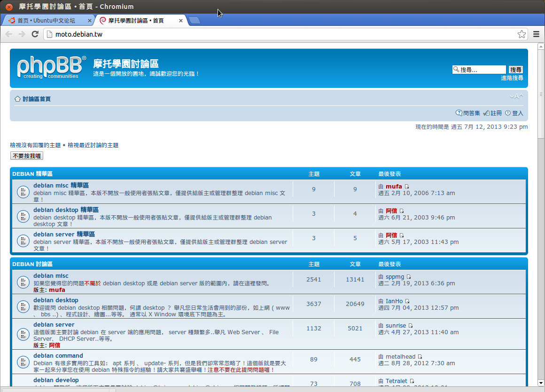The width and height of the screenshot is (545, 392).
Task: Click the vertical scrollbar down arrow
Action: (540, 383)
